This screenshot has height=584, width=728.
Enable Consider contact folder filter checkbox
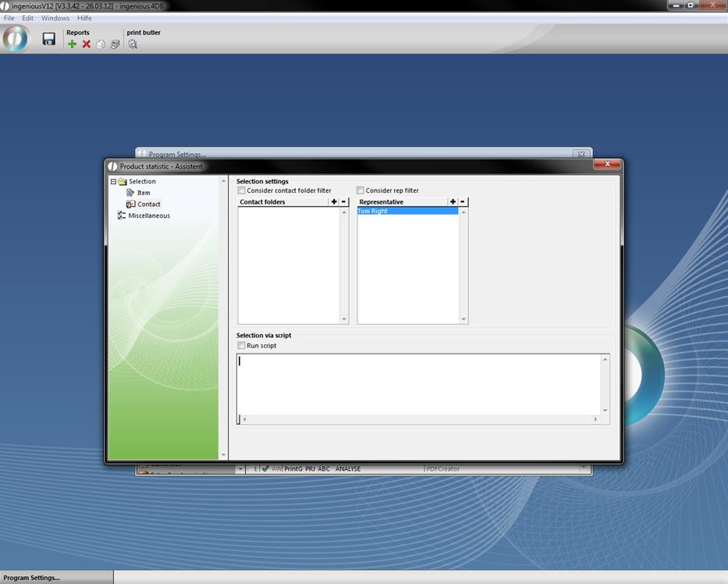coord(242,191)
